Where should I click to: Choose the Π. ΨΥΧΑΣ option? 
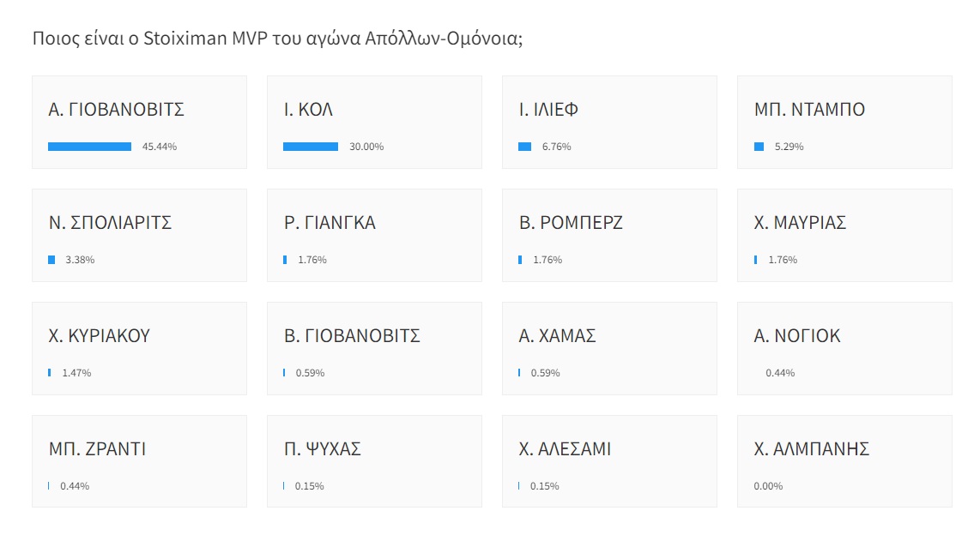coord(374,461)
